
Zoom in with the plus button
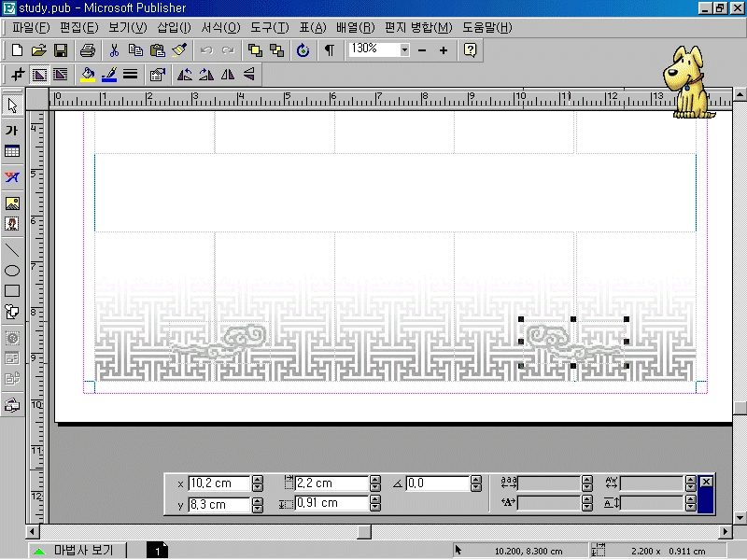click(x=443, y=50)
